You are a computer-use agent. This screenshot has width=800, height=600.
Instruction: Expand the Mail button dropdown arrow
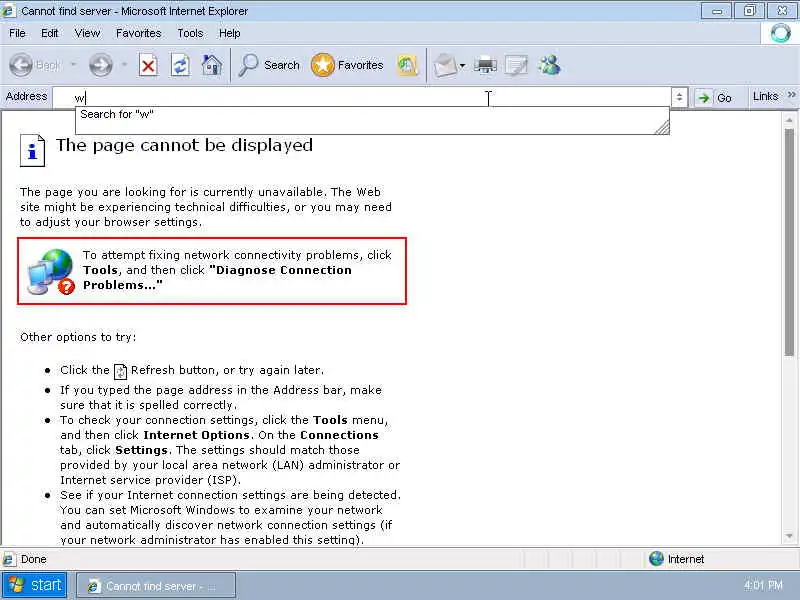pos(462,65)
